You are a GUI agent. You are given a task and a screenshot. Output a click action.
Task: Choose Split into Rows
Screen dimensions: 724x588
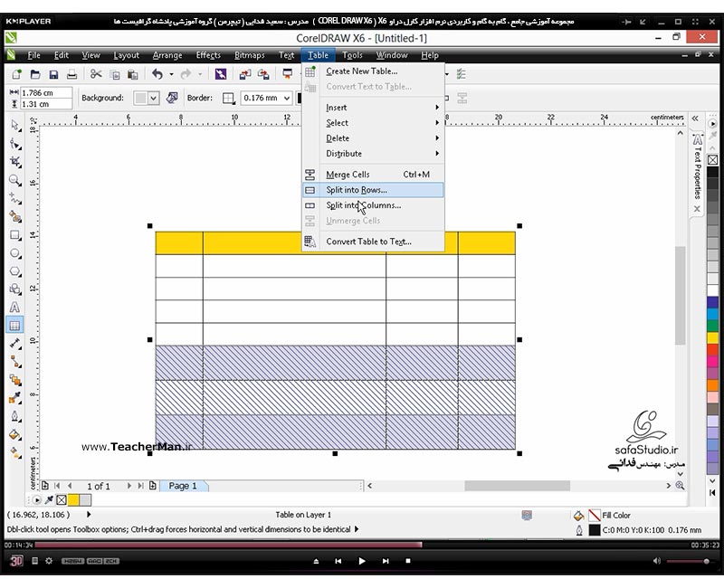pyautogui.click(x=373, y=190)
